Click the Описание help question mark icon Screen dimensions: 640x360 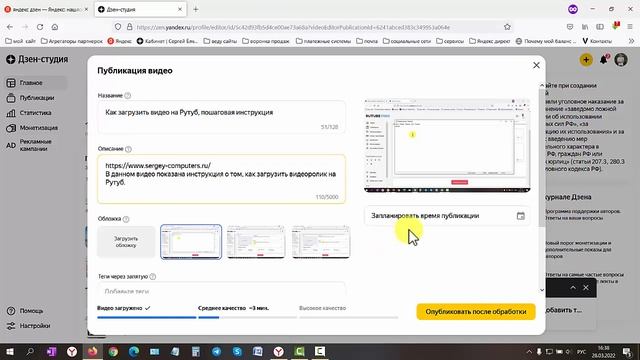(x=128, y=149)
